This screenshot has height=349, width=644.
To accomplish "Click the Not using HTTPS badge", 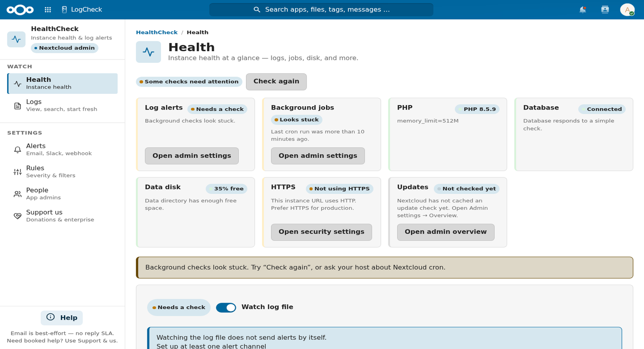I will pyautogui.click(x=339, y=189).
